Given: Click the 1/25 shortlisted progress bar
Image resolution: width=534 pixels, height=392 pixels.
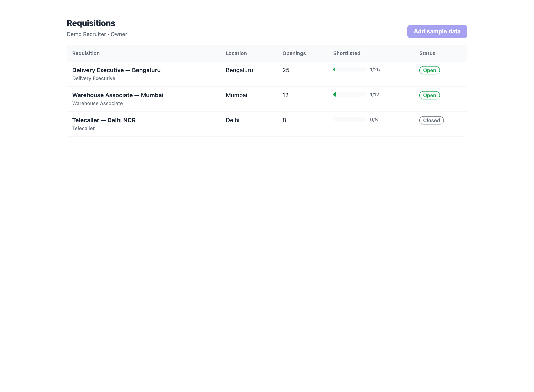Looking at the screenshot, I should point(350,69).
